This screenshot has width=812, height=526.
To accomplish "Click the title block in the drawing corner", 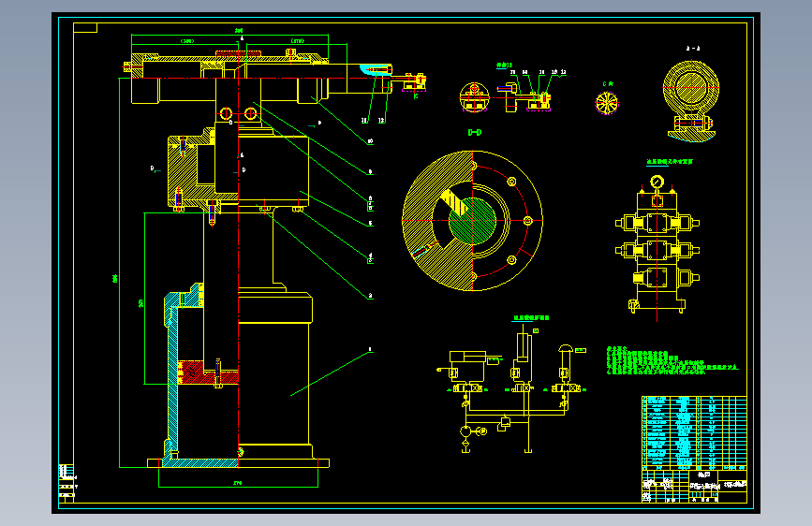I will 694,487.
